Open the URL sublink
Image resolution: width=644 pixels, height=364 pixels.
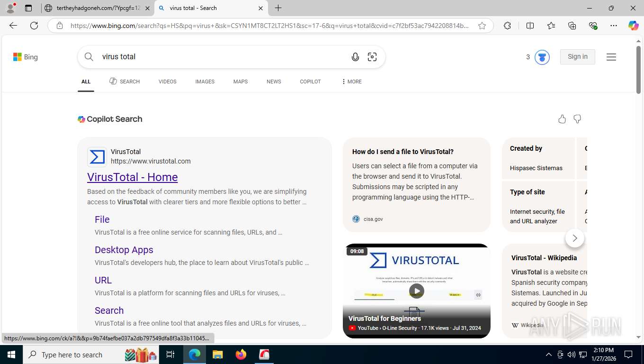click(x=103, y=280)
